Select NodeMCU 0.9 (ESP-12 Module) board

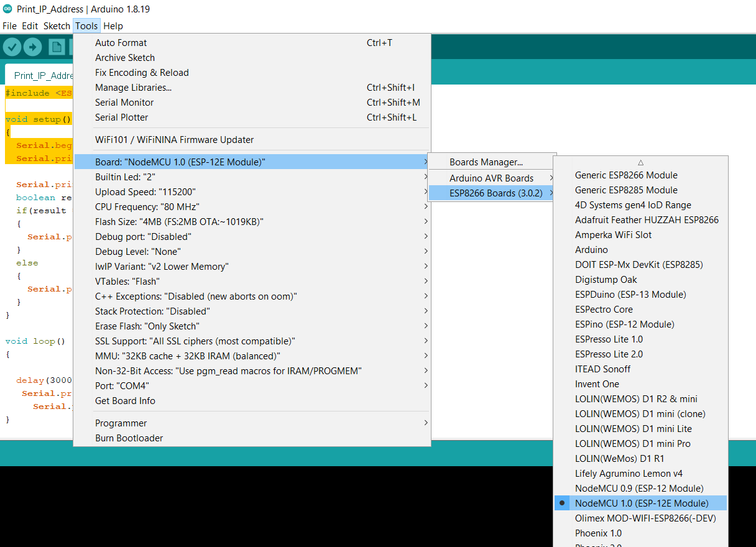[x=640, y=489]
